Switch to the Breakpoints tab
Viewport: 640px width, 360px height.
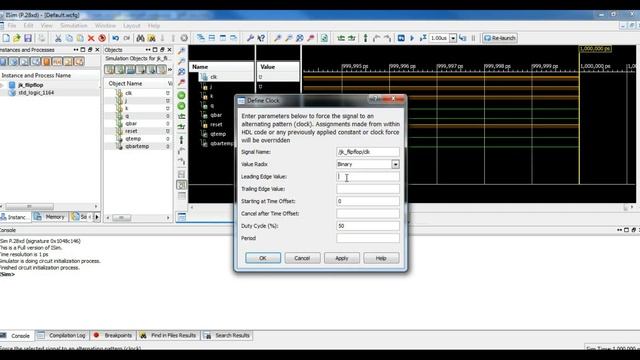point(113,336)
